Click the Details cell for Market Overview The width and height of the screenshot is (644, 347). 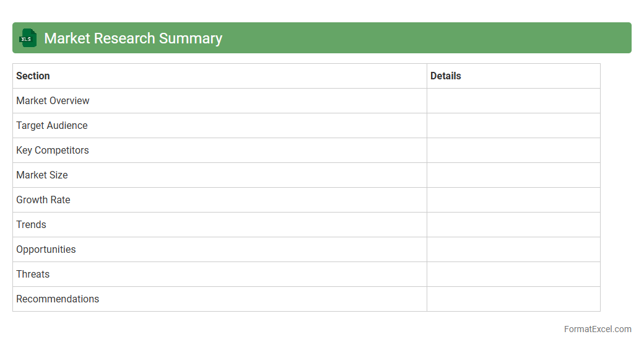513,100
